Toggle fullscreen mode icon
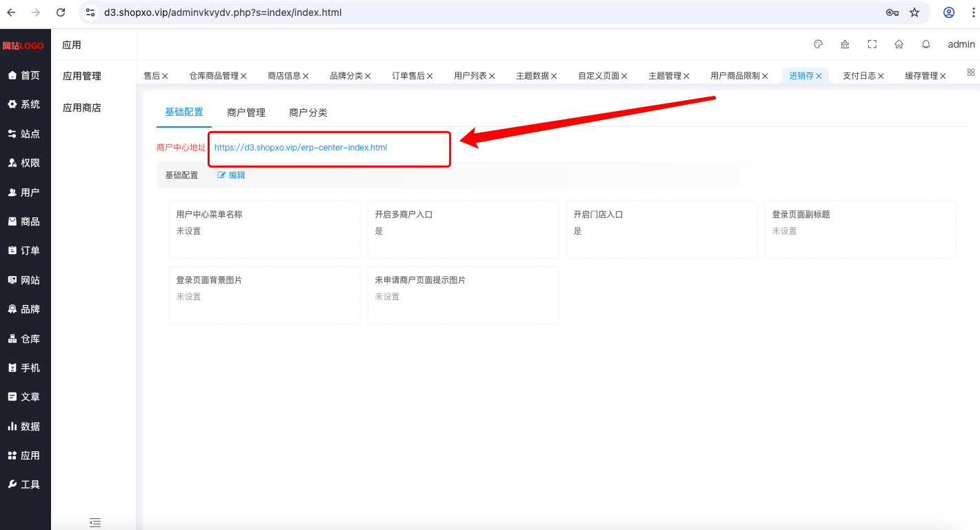 [x=872, y=44]
